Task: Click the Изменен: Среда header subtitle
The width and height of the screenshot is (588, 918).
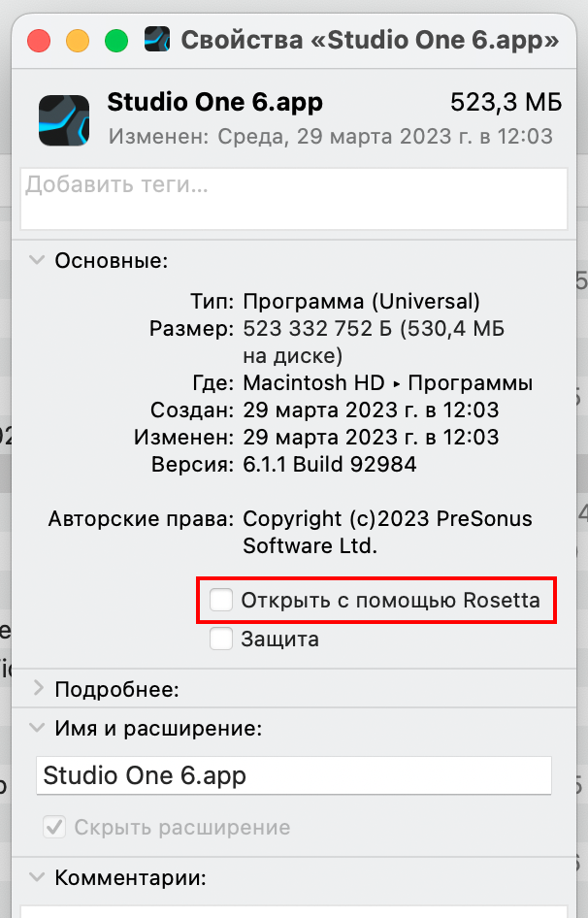Action: tap(331, 137)
